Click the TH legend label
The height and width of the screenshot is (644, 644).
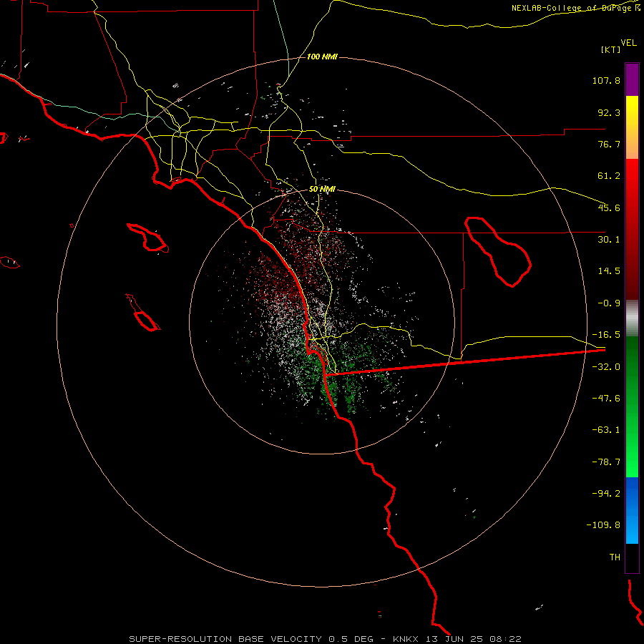pos(615,557)
